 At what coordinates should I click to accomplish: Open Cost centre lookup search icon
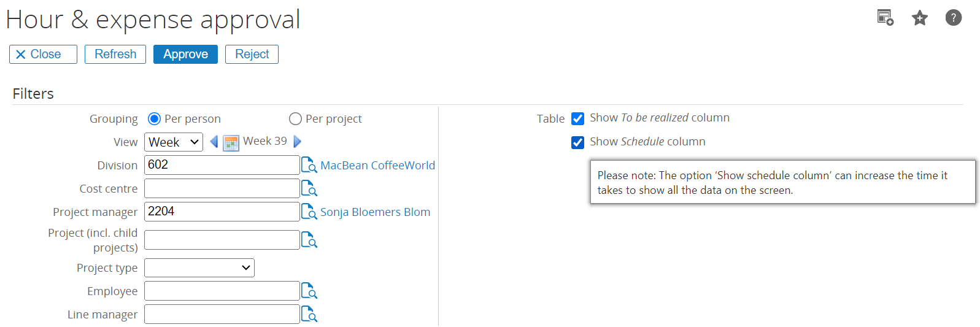pyautogui.click(x=309, y=188)
